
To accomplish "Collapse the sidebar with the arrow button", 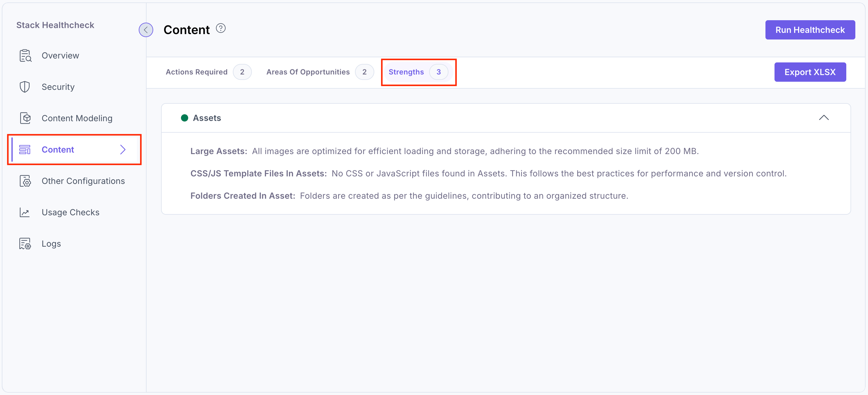I will pos(146,30).
